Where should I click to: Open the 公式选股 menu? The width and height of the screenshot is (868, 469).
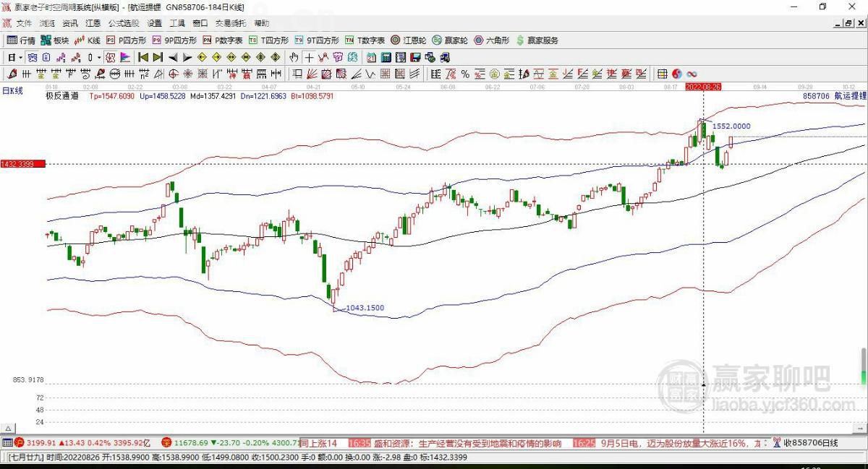[124, 24]
